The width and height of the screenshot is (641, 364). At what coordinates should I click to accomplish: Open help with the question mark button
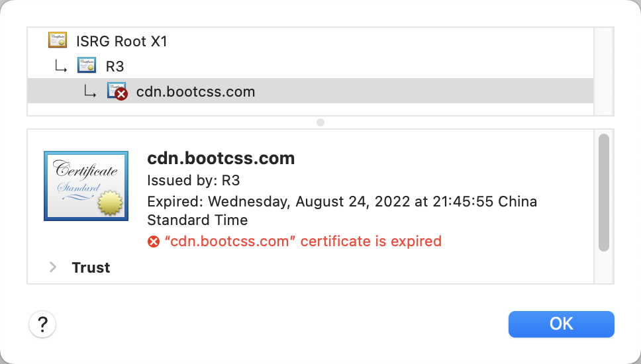[x=42, y=324]
